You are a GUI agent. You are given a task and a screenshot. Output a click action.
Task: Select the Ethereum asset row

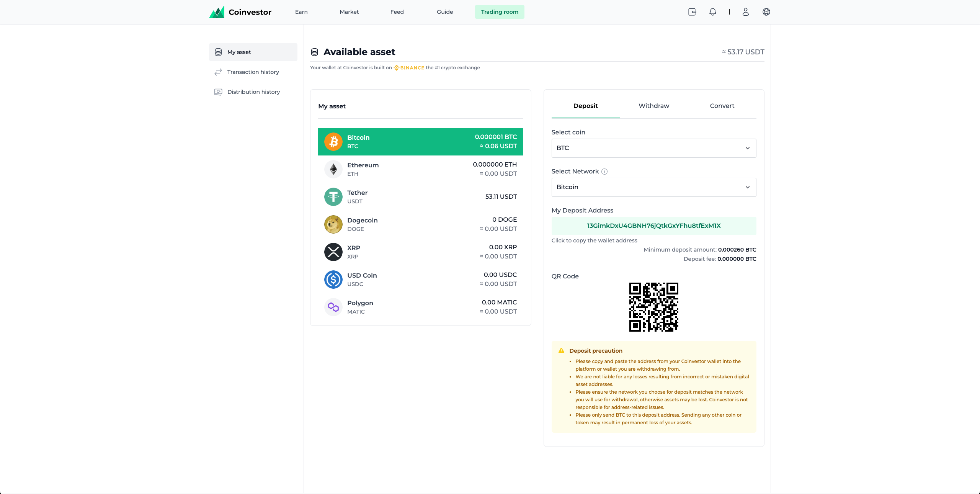tap(420, 169)
